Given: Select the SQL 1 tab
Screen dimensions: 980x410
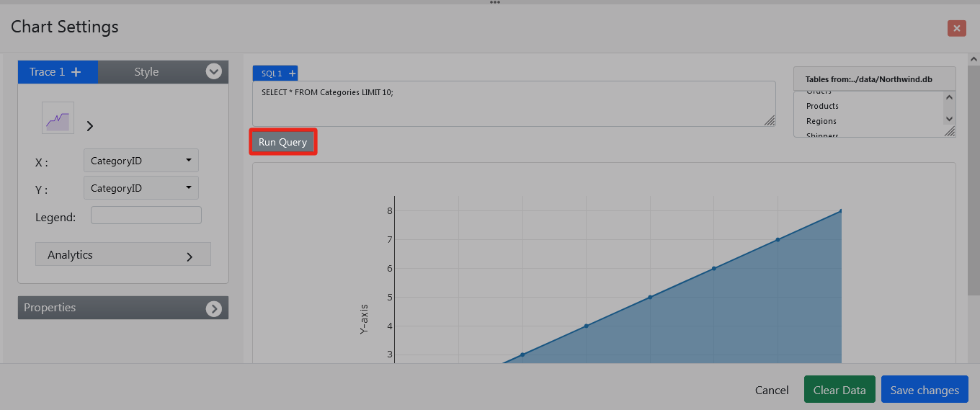Looking at the screenshot, I should click(271, 73).
